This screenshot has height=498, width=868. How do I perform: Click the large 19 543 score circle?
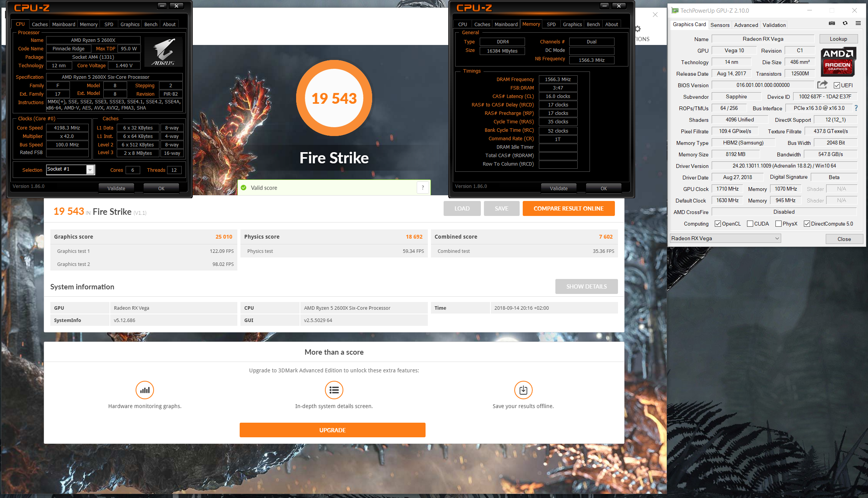334,98
